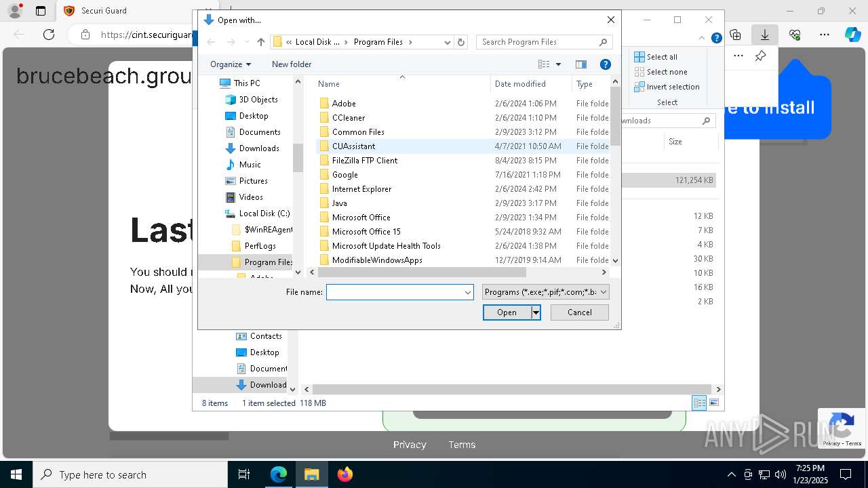The image size is (868, 488).
Task: Select the Google folder
Action: point(344,175)
